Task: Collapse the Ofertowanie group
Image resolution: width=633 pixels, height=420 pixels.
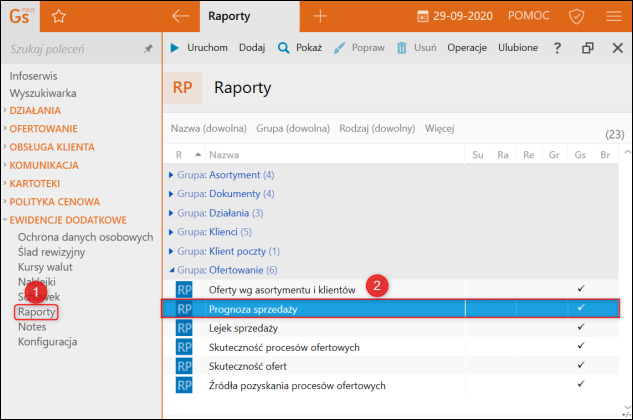Action: (171, 270)
